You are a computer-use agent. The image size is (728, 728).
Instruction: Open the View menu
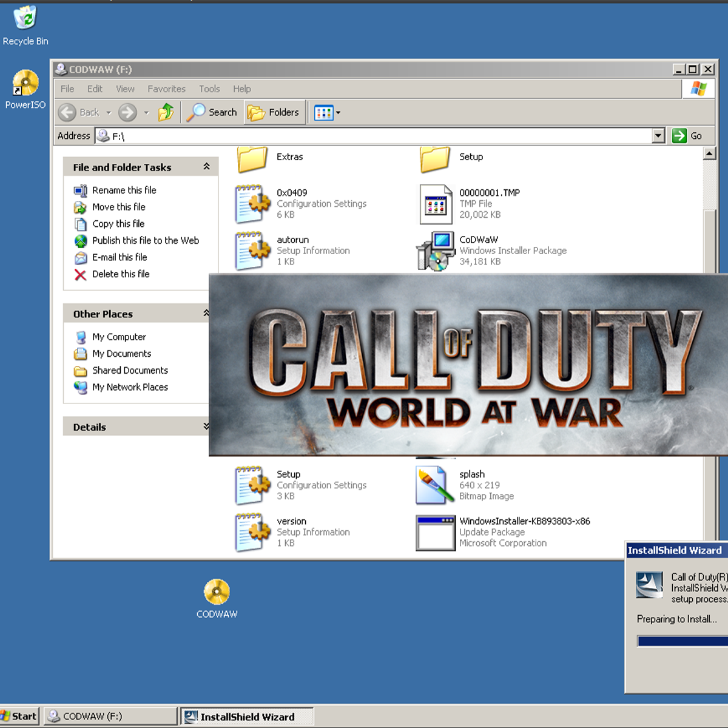[126, 89]
